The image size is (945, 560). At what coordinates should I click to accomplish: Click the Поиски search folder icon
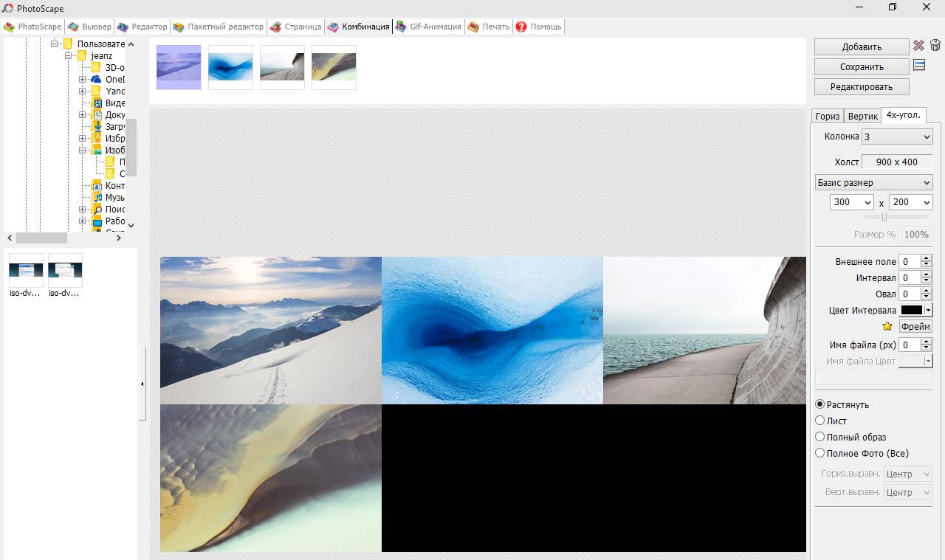(96, 209)
